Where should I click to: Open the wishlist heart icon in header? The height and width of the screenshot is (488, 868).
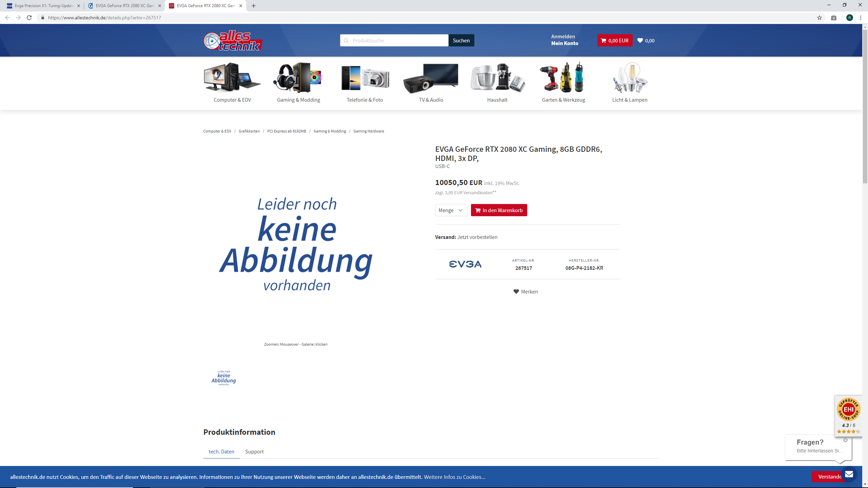640,40
